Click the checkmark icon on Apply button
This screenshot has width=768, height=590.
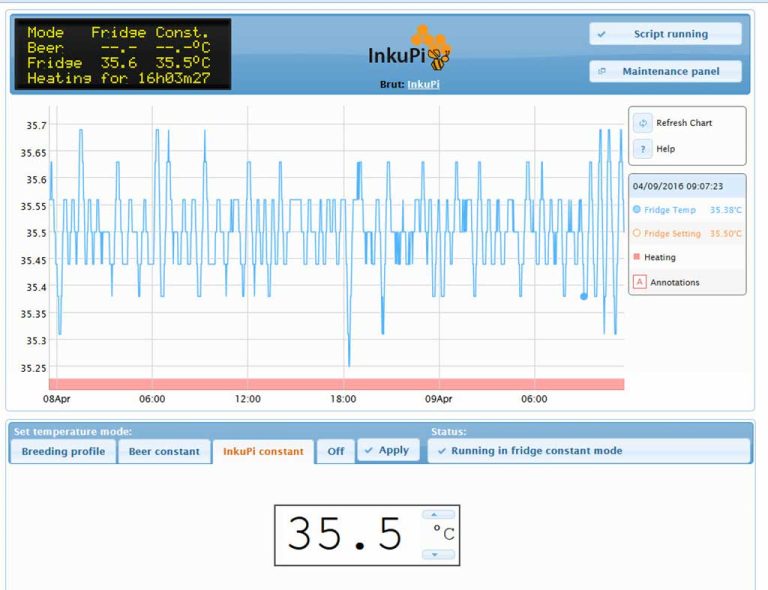(x=369, y=450)
